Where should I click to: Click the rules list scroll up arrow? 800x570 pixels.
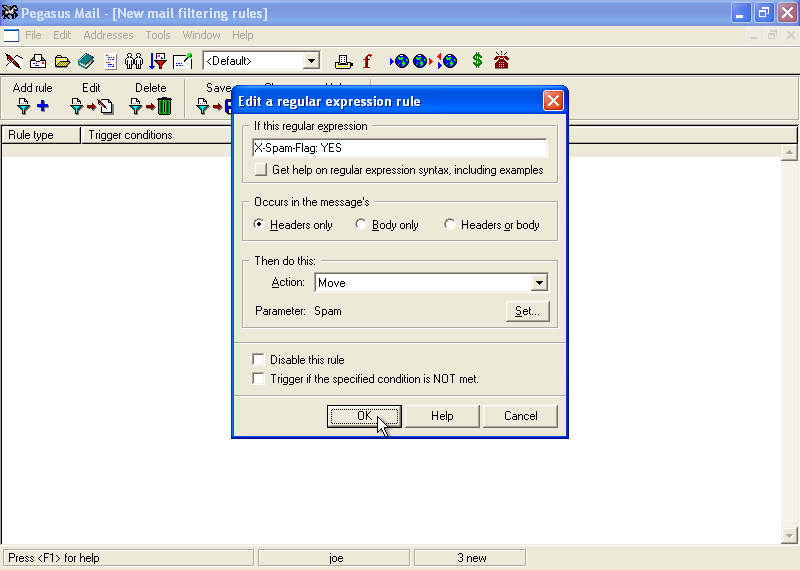tap(789, 153)
